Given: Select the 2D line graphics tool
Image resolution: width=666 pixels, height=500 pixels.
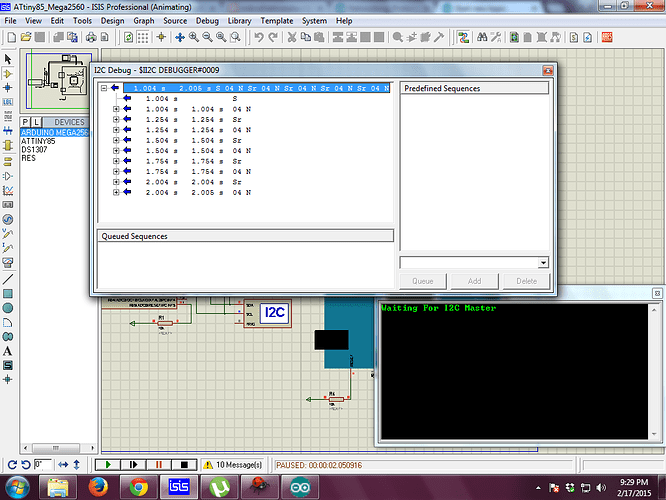Looking at the screenshot, I should (8, 279).
